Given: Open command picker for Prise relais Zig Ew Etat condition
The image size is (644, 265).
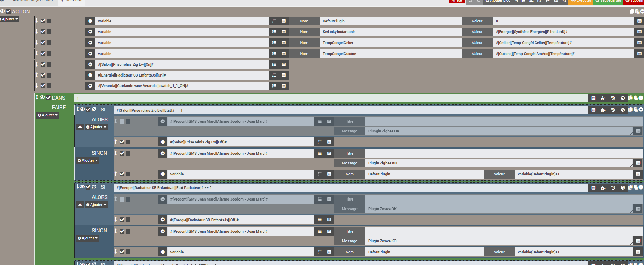Looking at the screenshot, I should click(x=593, y=110).
